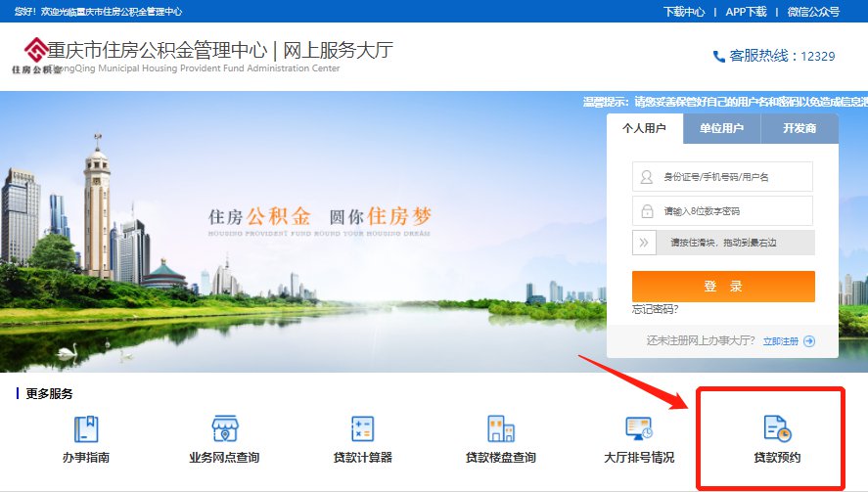Image resolution: width=868 pixels, height=492 pixels.
Task: Click the 贷款预约 document clock icon
Action: click(x=777, y=428)
